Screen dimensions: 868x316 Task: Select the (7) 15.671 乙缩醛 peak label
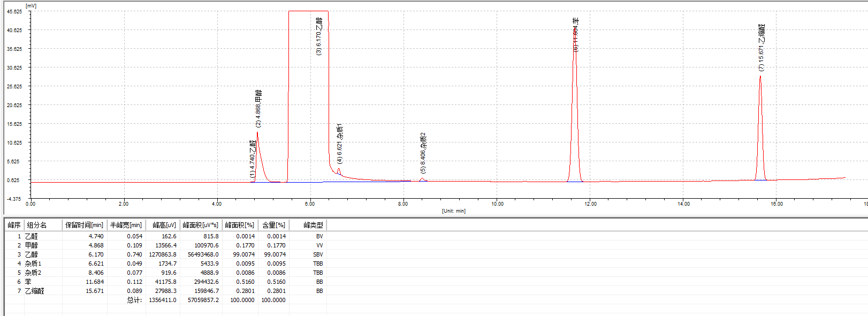click(762, 47)
